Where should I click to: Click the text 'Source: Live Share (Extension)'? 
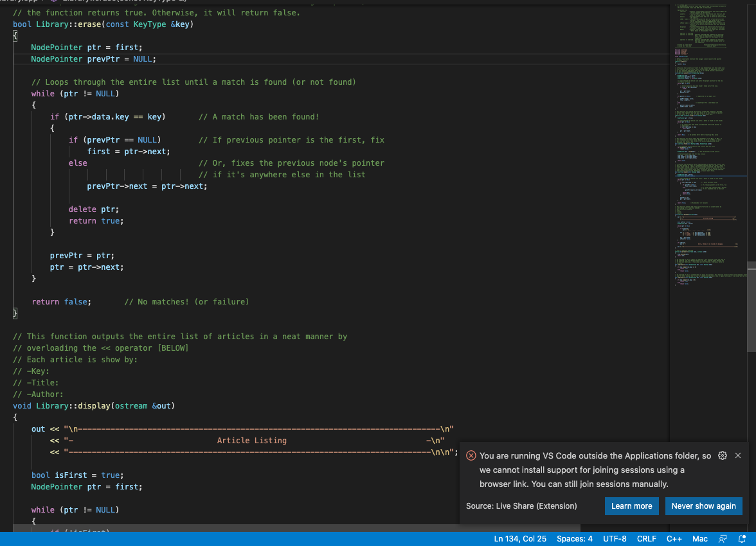(x=521, y=506)
